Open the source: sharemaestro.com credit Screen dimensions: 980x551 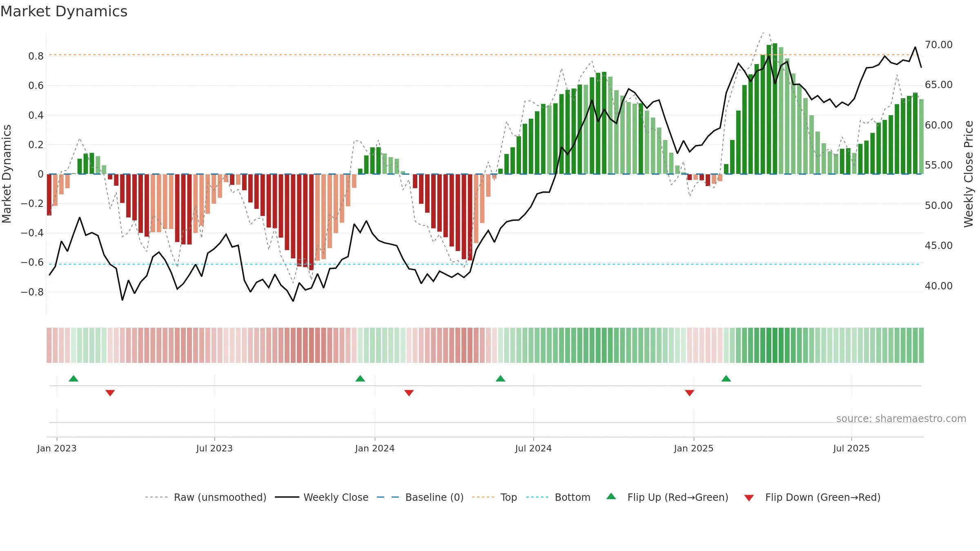901,419
